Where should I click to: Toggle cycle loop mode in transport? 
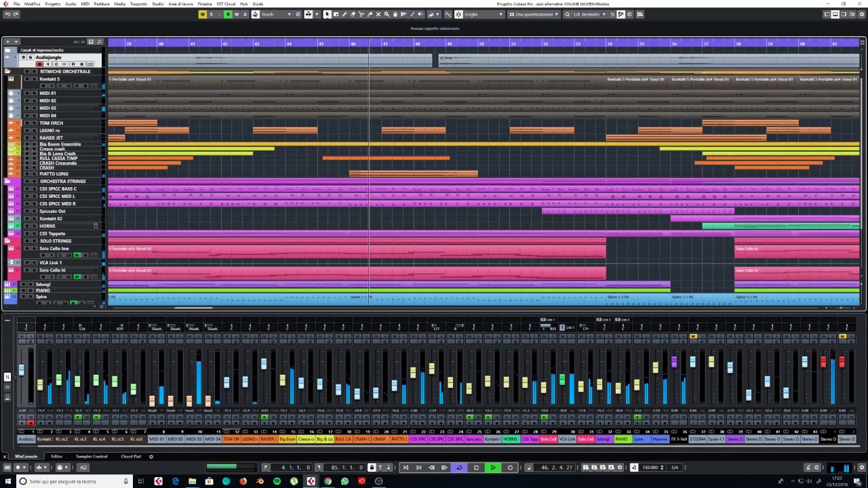click(459, 468)
